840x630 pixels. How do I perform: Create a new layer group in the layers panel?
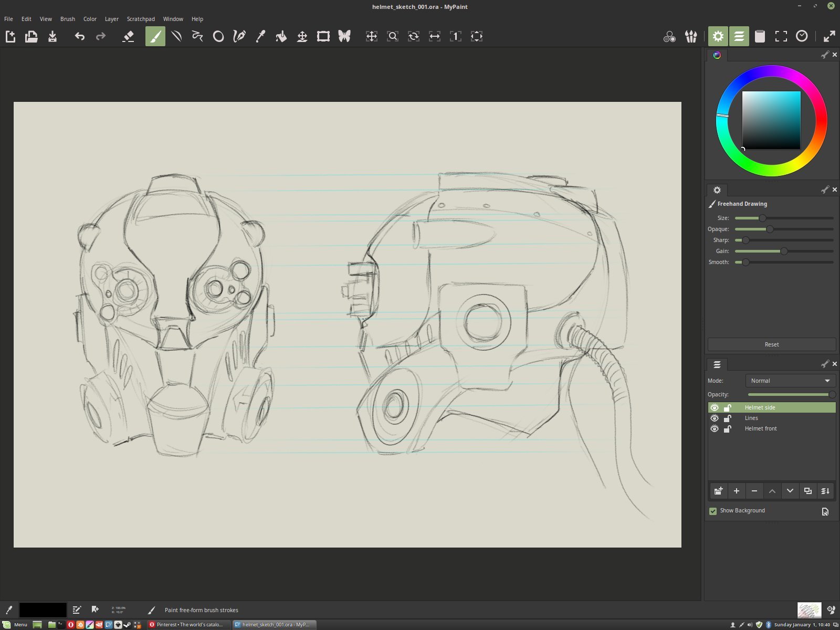click(719, 491)
